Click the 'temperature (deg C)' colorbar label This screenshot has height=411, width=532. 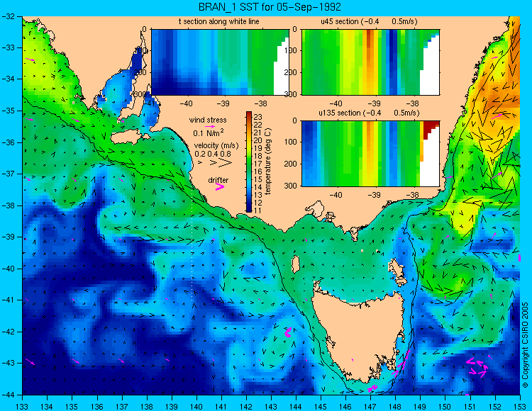(268, 162)
